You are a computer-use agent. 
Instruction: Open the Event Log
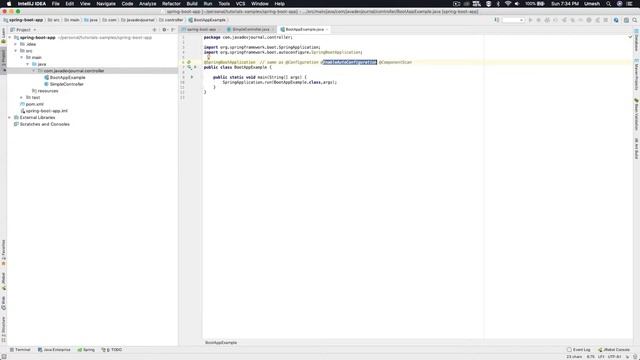tap(578, 350)
